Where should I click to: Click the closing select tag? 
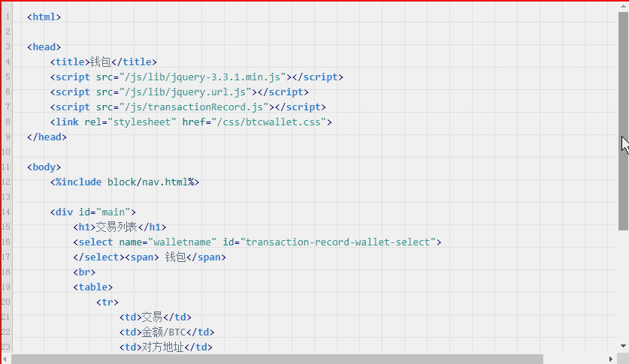coord(99,257)
